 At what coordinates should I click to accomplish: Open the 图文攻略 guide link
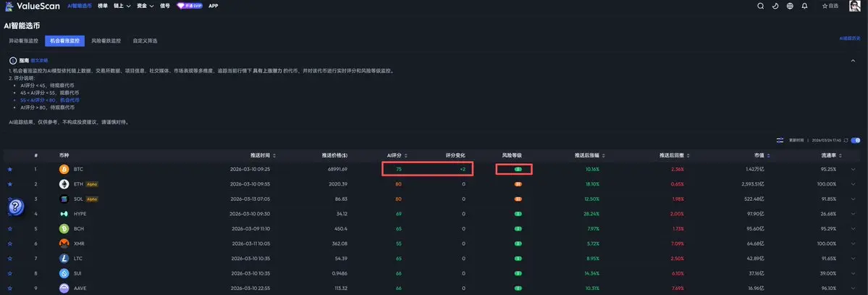(x=39, y=60)
